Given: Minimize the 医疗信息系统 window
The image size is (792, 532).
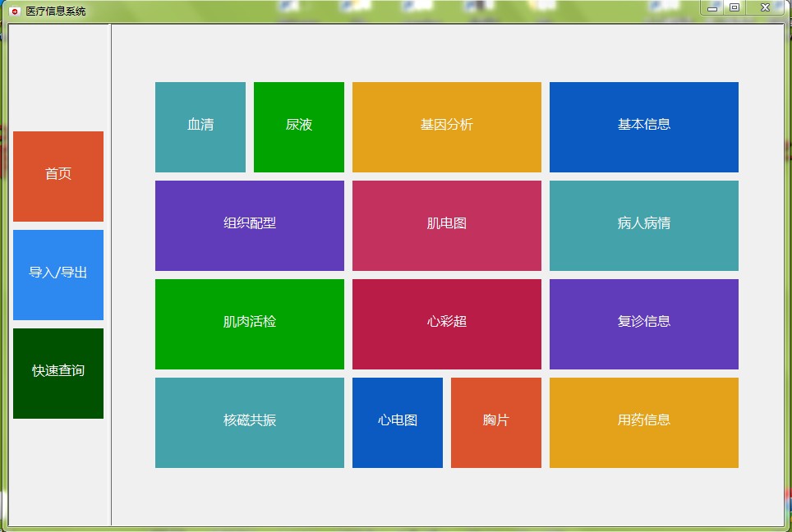Looking at the screenshot, I should [712, 7].
